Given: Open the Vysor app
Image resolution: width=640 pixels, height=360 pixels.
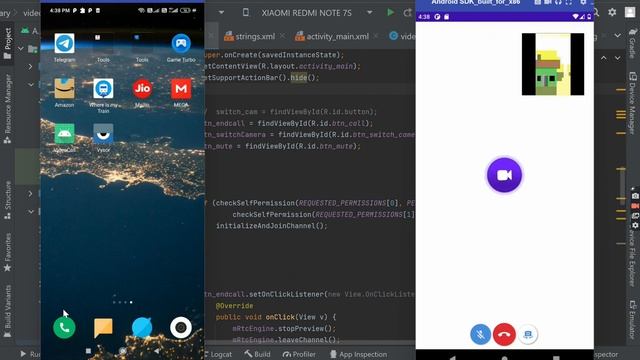Looking at the screenshot, I should click(x=103, y=133).
